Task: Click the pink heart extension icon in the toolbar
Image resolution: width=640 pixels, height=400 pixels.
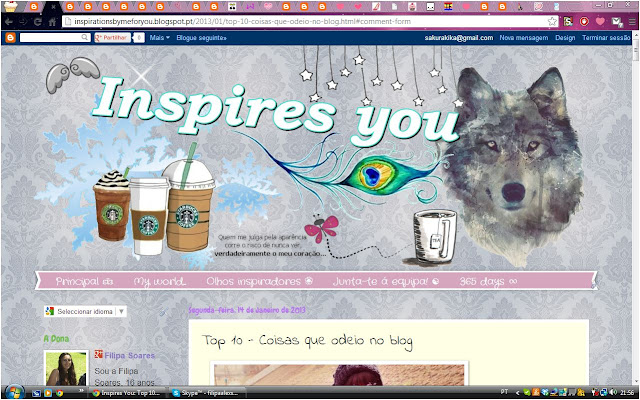Action: coord(600,22)
